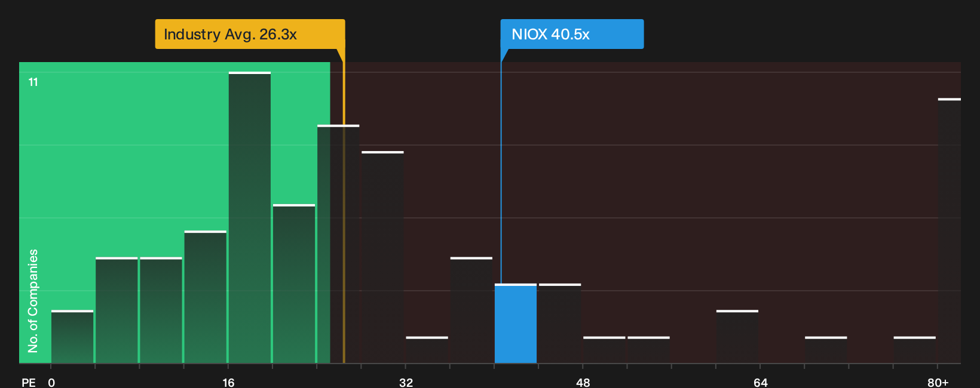
Task: Click the PE axis label
Action: (x=29, y=382)
